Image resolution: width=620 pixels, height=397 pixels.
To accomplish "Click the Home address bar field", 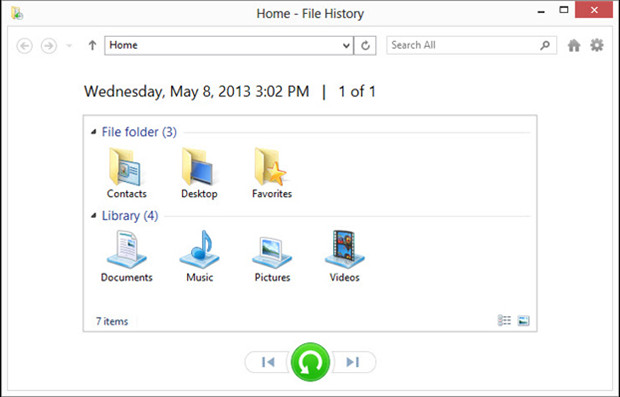I will [x=229, y=45].
